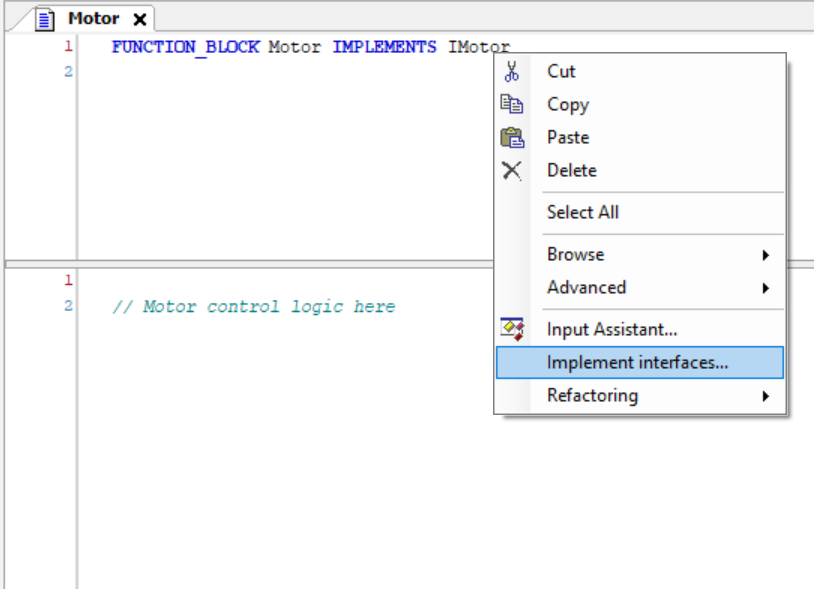The width and height of the screenshot is (814, 589).
Task: Close the Motor editor tab
Action: 140,20
